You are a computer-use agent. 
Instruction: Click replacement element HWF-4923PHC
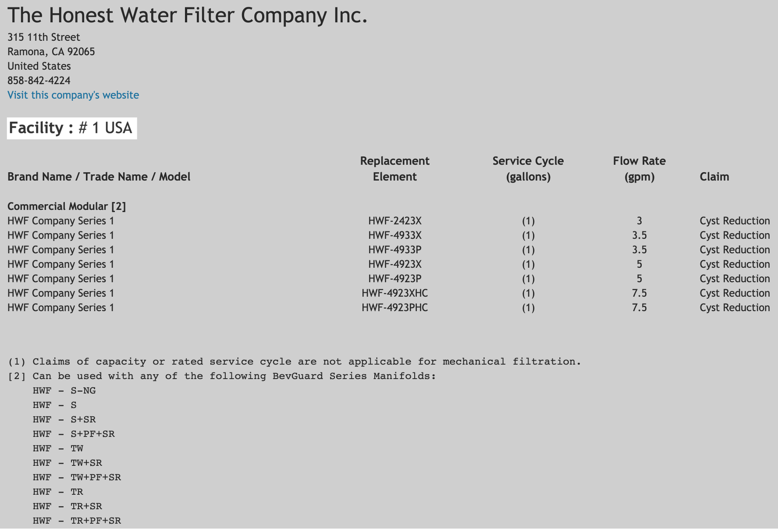click(395, 308)
